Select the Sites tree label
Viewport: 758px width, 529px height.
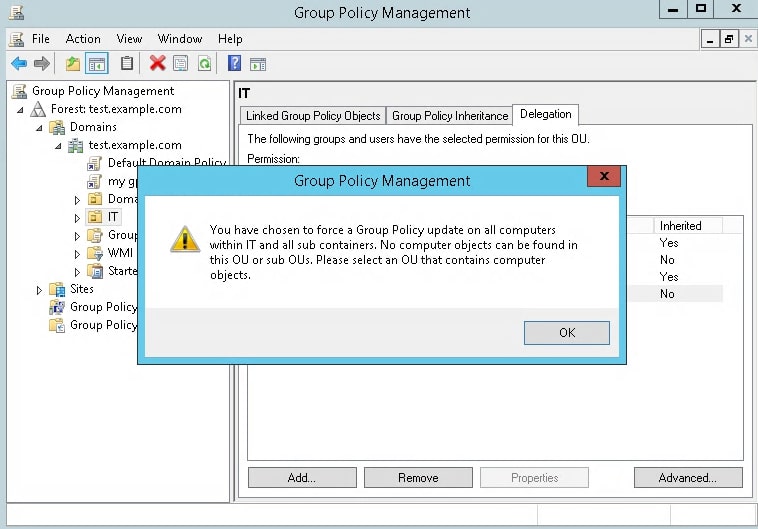[x=82, y=289]
